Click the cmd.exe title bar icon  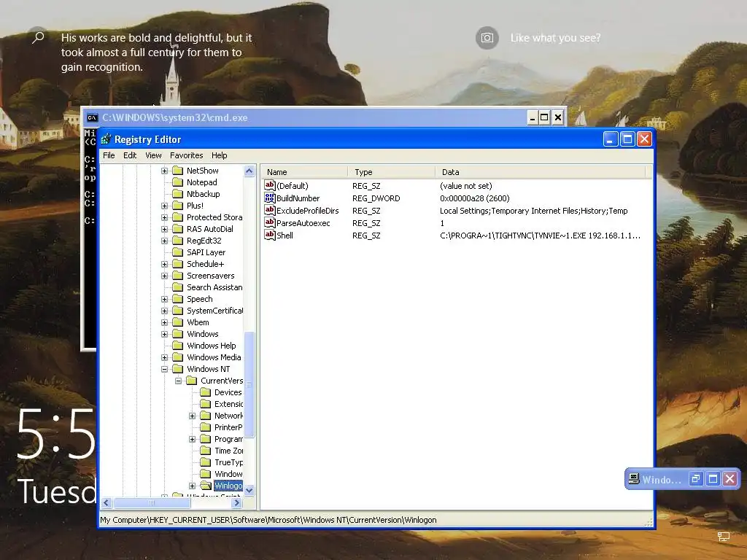click(x=92, y=117)
